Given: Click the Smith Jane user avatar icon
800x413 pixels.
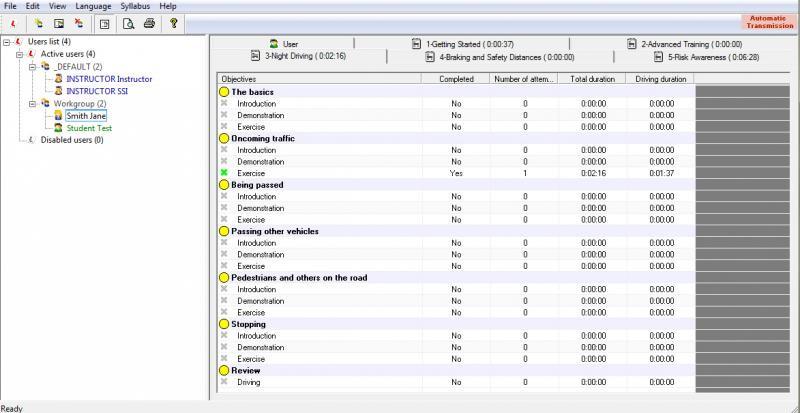Looking at the screenshot, I should tap(58, 116).
